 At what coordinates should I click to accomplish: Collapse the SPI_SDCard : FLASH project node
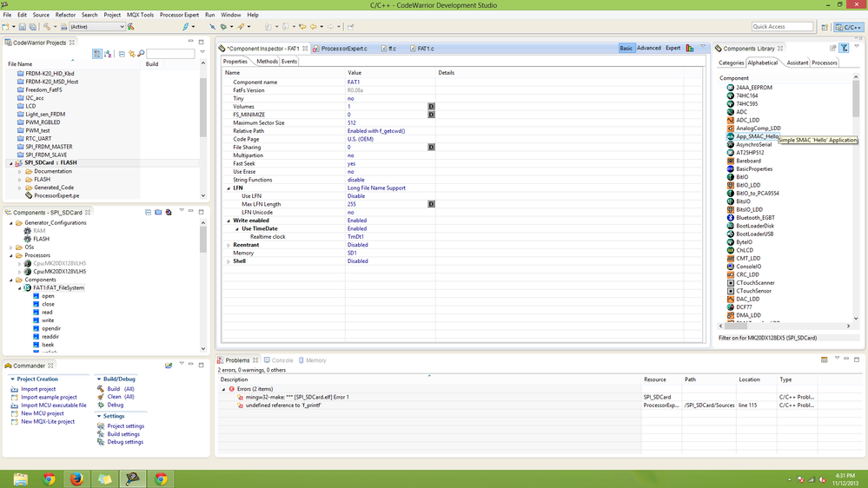click(x=10, y=163)
